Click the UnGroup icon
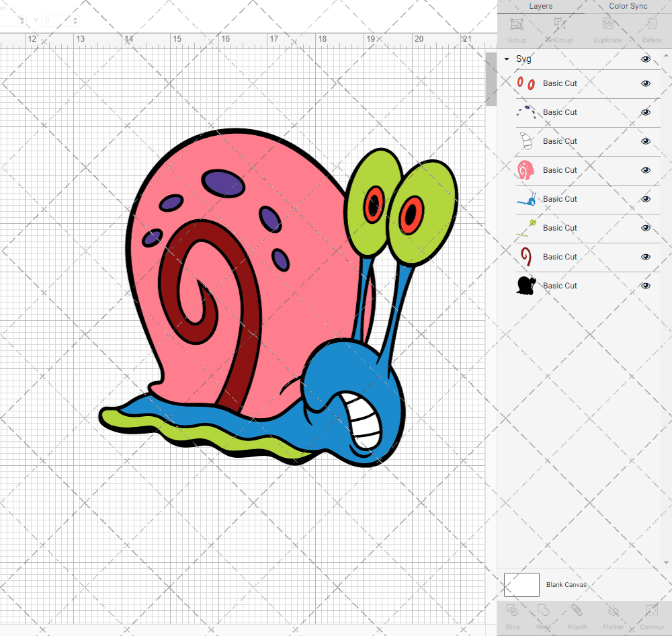 pyautogui.click(x=559, y=24)
